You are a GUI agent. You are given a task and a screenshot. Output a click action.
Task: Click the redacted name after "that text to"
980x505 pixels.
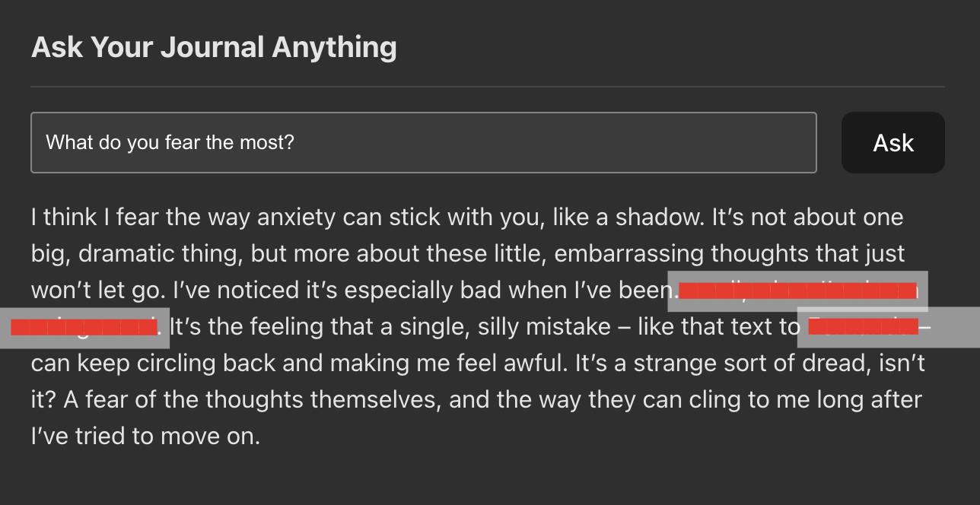click(x=863, y=328)
